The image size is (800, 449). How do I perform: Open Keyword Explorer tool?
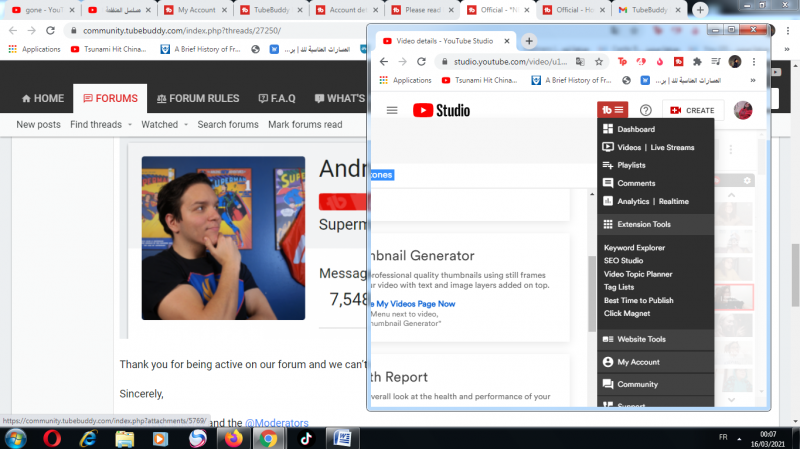(x=634, y=247)
